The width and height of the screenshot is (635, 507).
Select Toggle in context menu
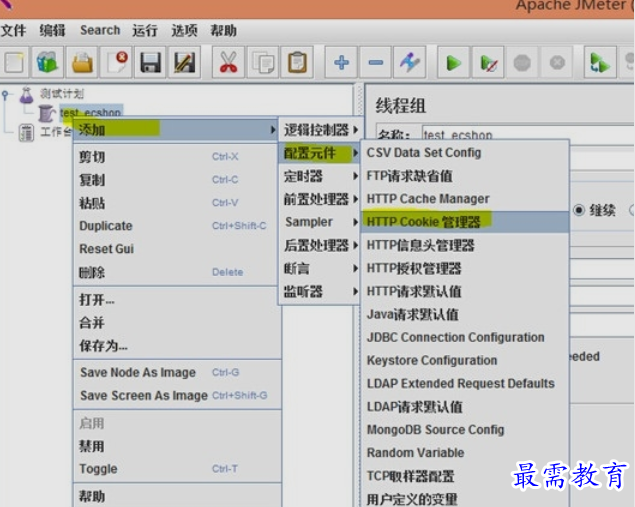point(175,469)
